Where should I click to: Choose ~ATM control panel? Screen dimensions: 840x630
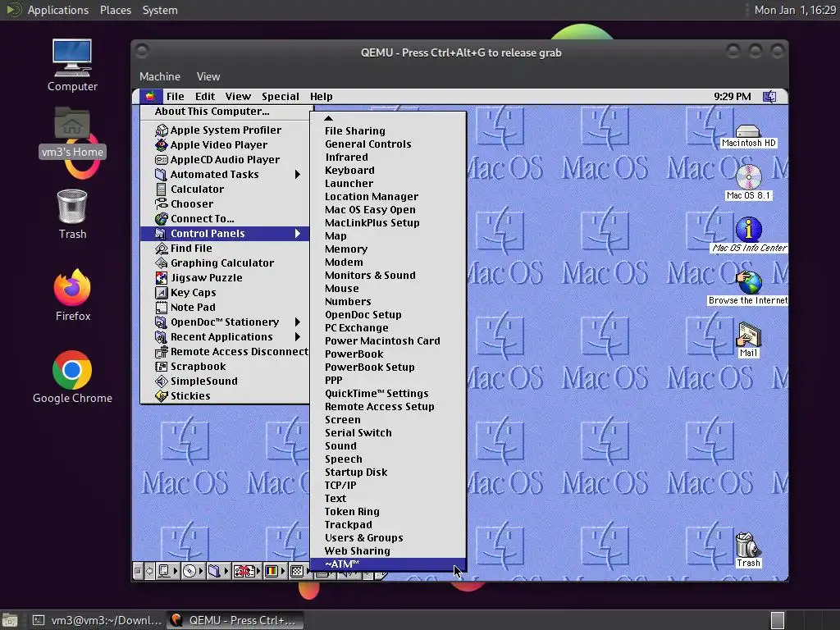[388, 564]
